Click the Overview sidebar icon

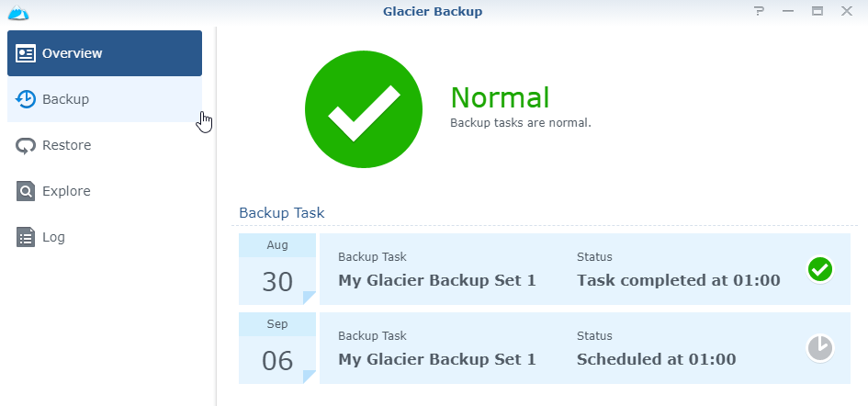click(x=26, y=53)
